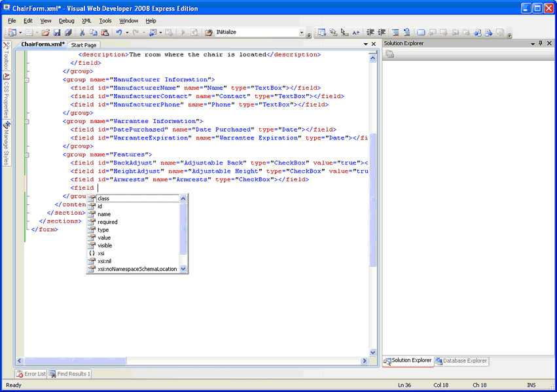Collapse the Manufacturer Information group node
The width and height of the screenshot is (557, 392).
pos(27,80)
